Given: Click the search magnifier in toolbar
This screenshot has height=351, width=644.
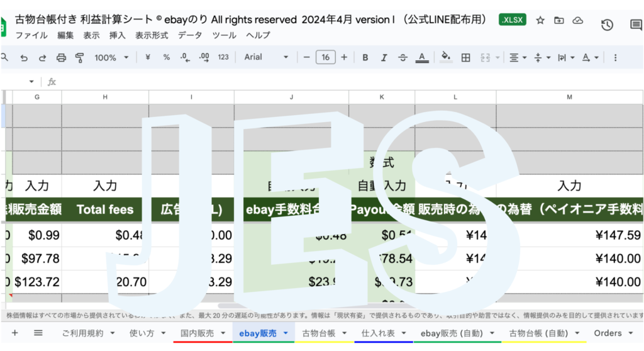Looking at the screenshot, I should 4,57.
